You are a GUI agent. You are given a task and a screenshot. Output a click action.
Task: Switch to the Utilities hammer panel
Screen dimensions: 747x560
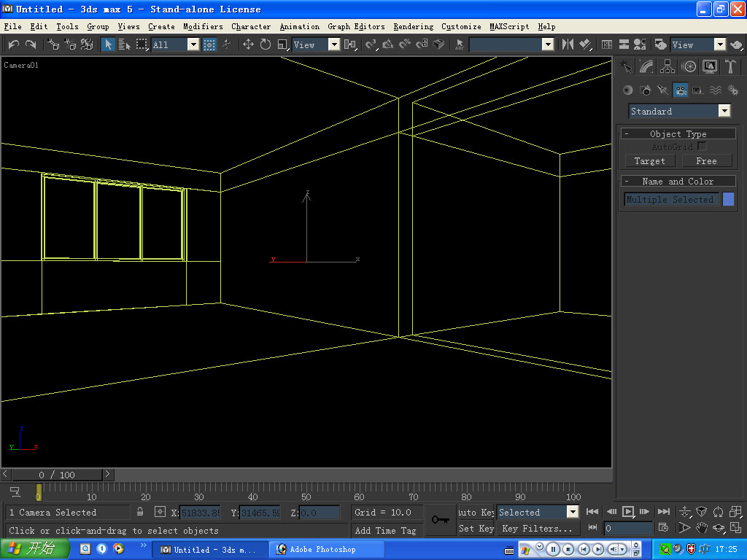tap(730, 66)
